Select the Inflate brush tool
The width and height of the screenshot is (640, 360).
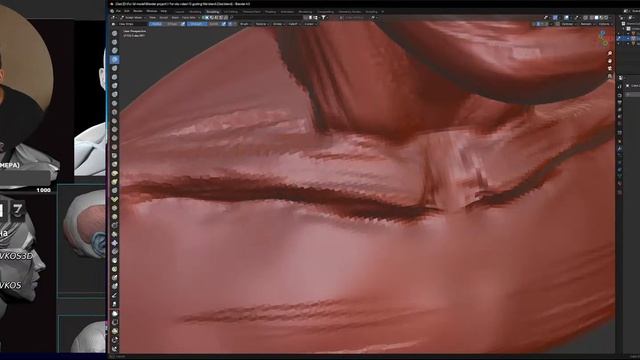point(115,85)
